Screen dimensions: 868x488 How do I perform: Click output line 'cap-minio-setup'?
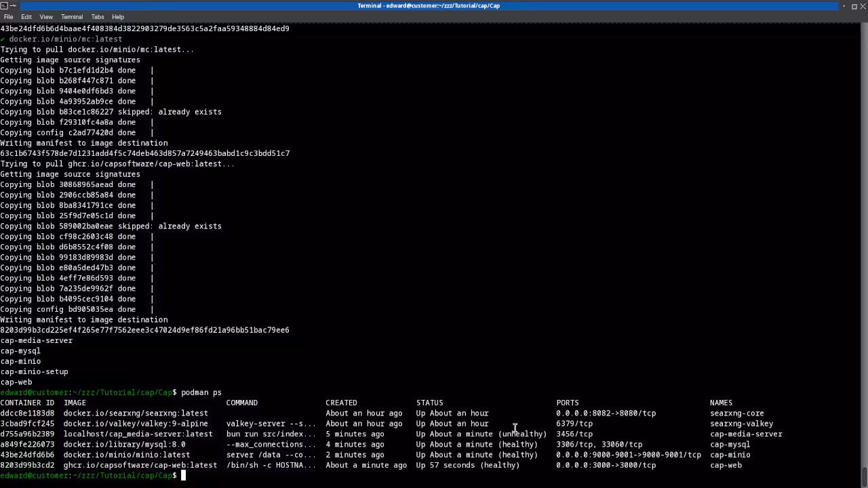tap(34, 371)
